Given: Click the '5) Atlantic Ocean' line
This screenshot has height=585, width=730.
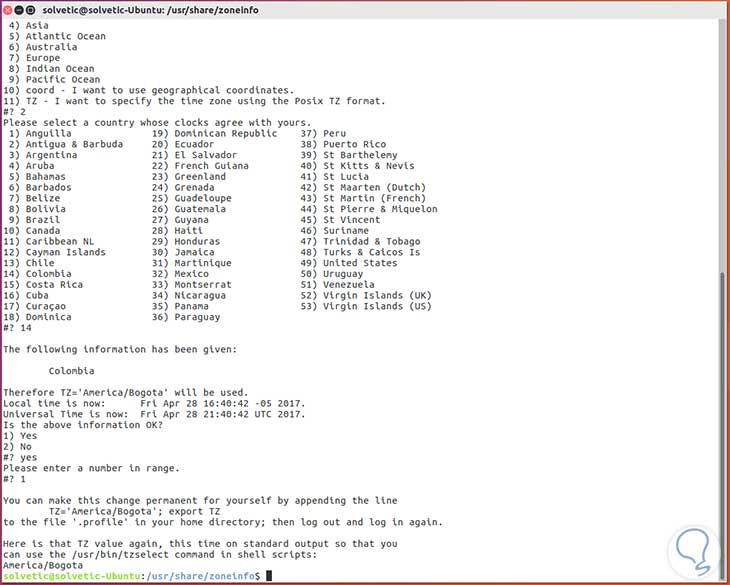Looking at the screenshot, I should (57, 36).
